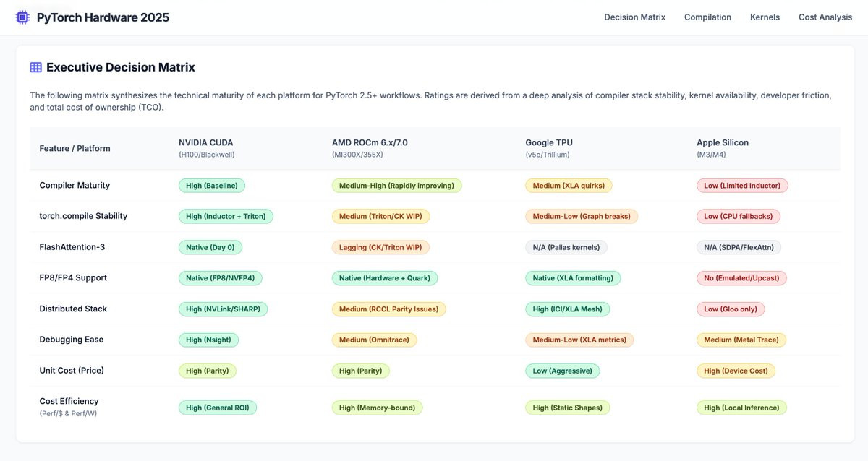Click the PyTorch Hardware 2025 title
This screenshot has height=461, width=868.
pyautogui.click(x=103, y=17)
